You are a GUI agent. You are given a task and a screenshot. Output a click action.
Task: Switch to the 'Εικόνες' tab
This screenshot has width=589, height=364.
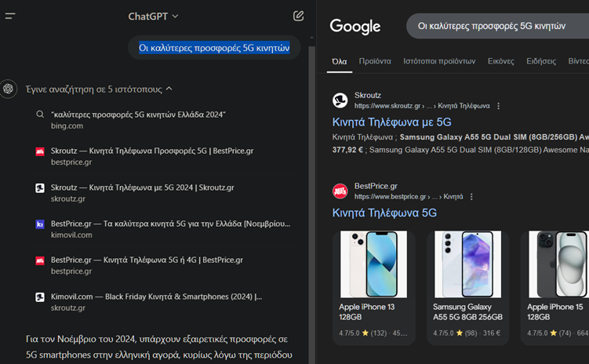point(500,61)
